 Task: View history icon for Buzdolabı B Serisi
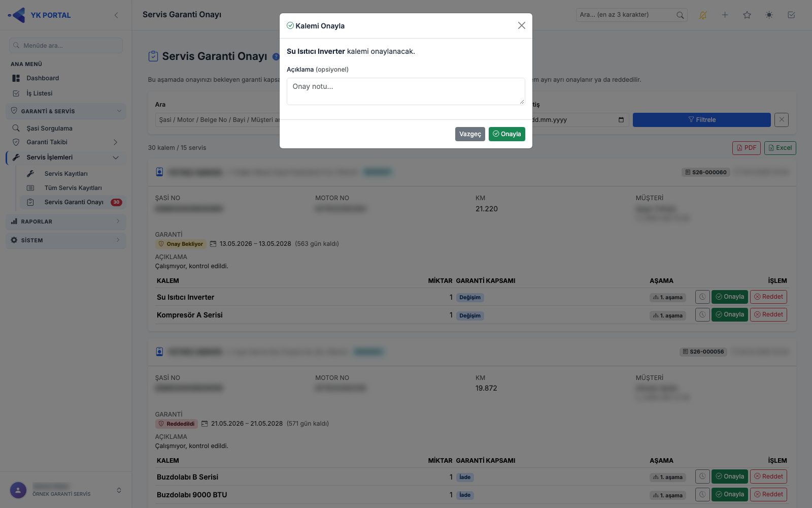pos(702,477)
